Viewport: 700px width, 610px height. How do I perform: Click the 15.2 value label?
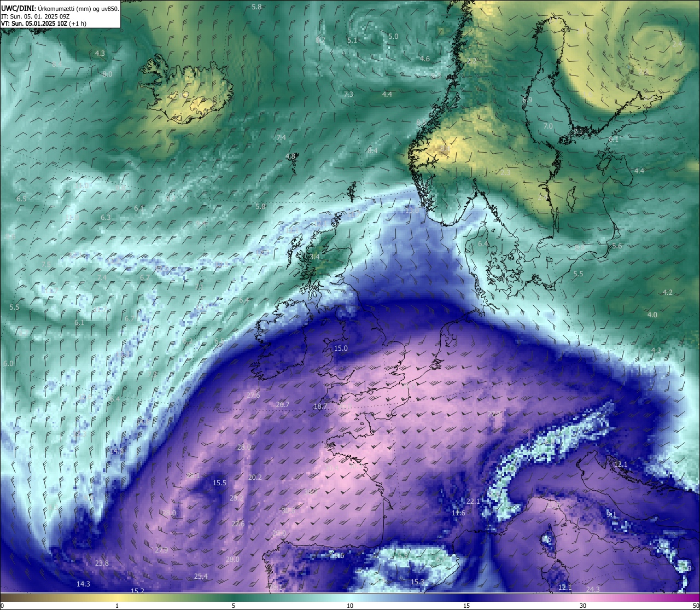[138, 591]
